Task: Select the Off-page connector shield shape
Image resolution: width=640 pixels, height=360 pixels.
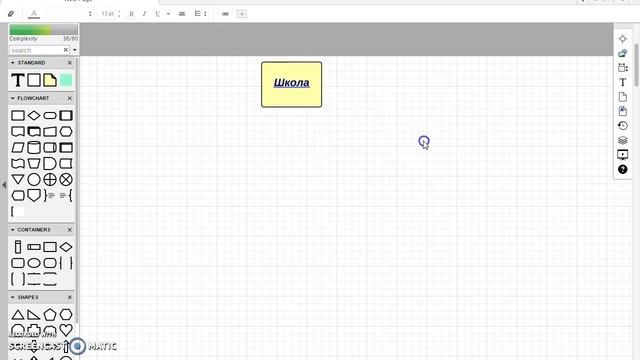Action: [x=34, y=196]
